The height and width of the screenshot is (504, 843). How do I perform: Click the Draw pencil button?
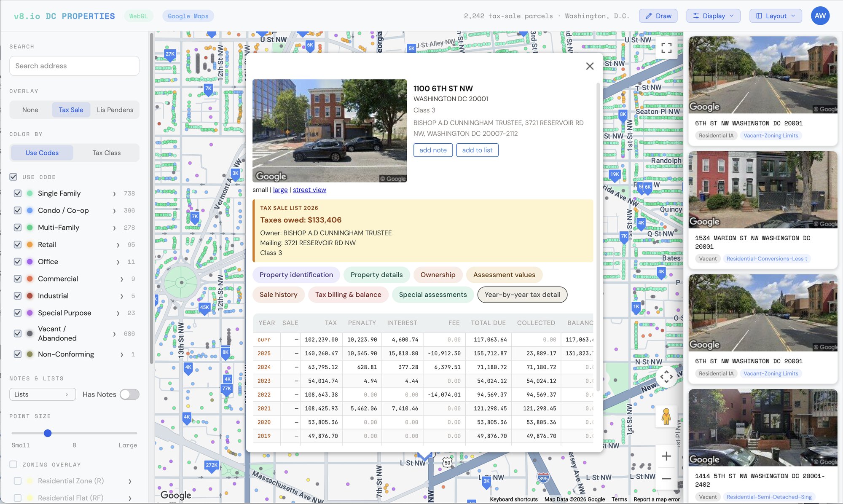tap(658, 16)
